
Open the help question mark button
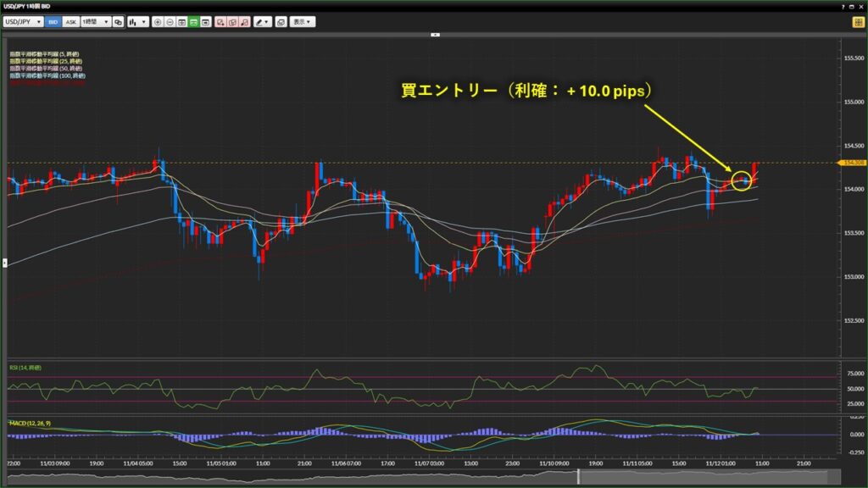coord(842,7)
